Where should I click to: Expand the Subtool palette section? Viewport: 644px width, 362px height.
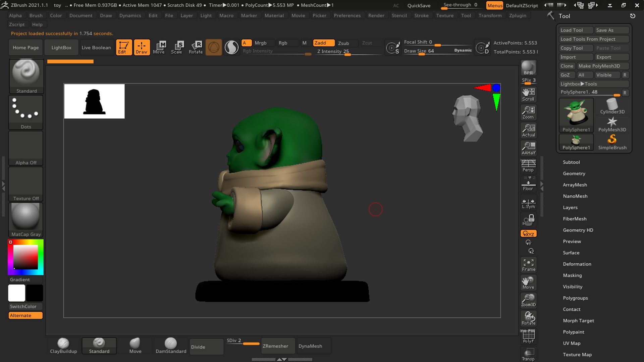571,162
